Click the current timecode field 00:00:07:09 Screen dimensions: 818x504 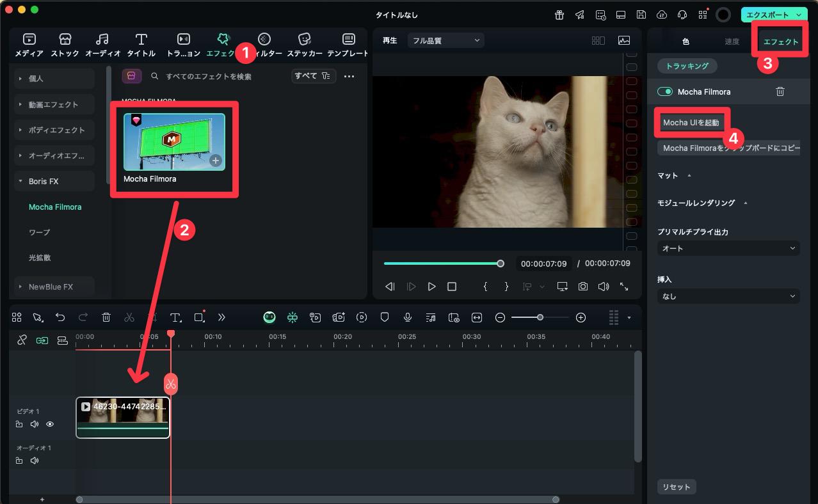click(544, 264)
